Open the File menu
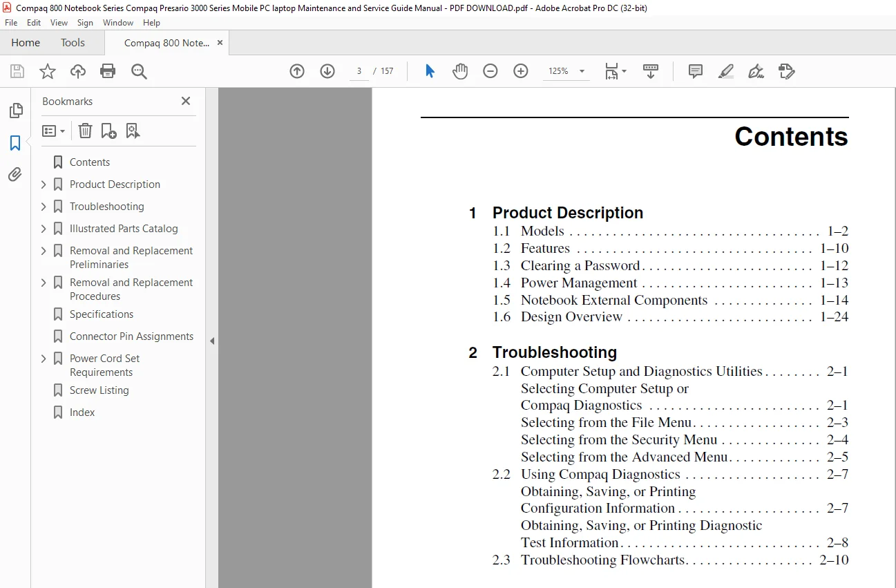The image size is (896, 588). point(11,23)
